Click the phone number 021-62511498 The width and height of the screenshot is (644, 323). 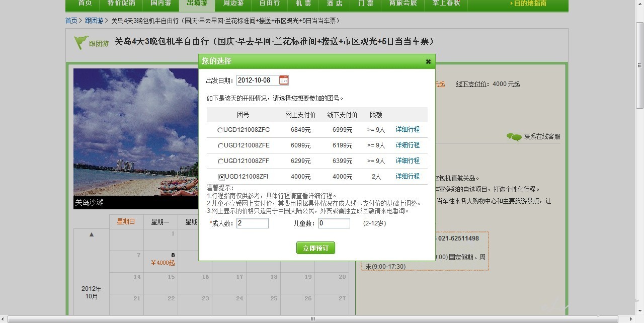(458, 238)
